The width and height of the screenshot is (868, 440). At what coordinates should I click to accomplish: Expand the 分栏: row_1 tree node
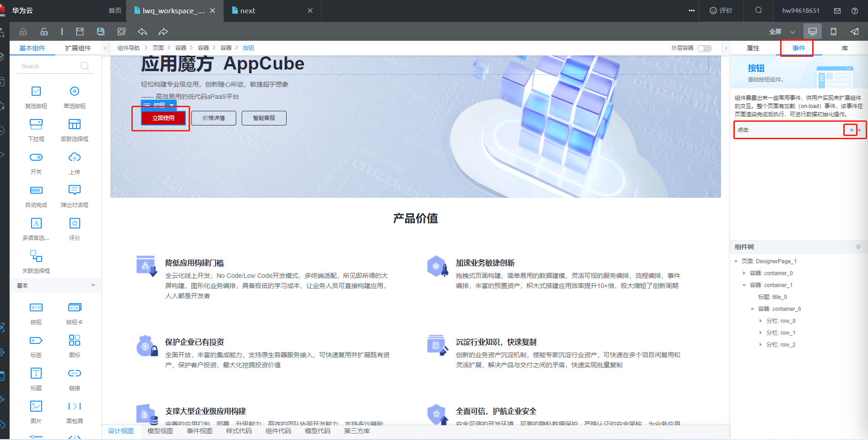pos(760,333)
